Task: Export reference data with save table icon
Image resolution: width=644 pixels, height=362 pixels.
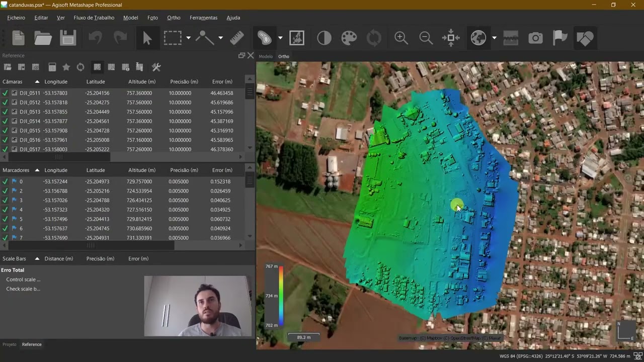Action: click(x=22, y=67)
